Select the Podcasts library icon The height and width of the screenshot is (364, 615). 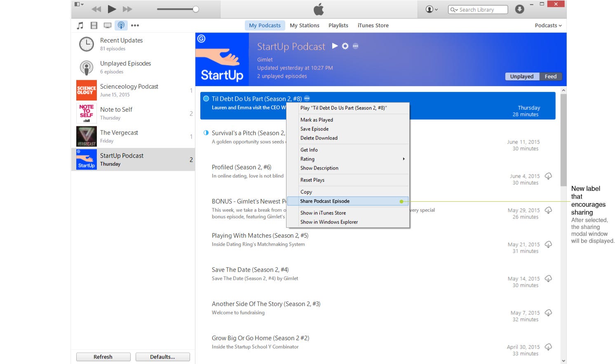coord(121,26)
